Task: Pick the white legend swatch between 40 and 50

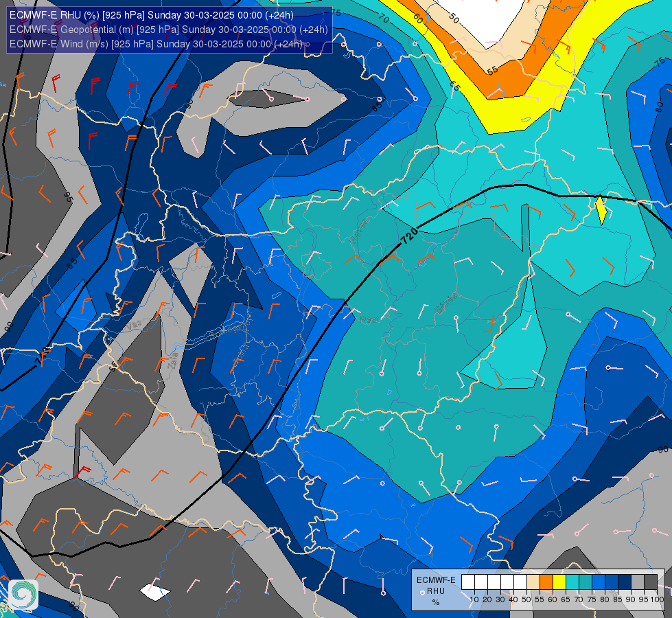Action: tap(520, 582)
